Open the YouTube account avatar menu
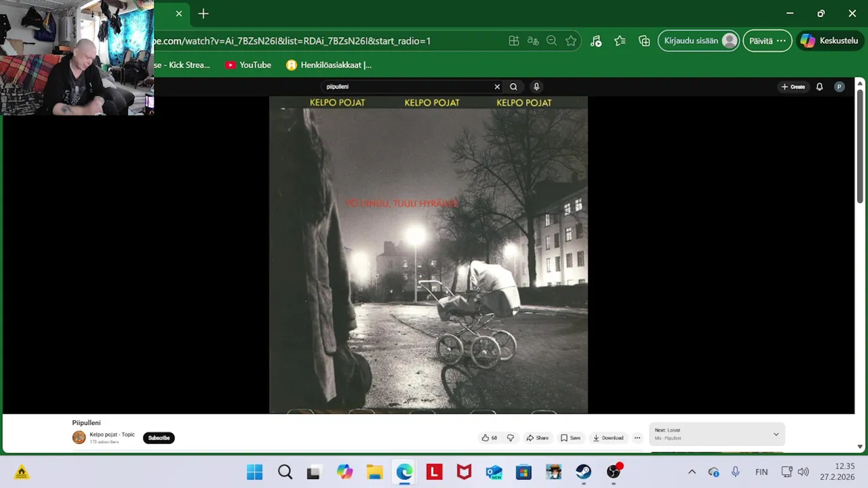Screen dimensions: 868x488 [x=840, y=87]
